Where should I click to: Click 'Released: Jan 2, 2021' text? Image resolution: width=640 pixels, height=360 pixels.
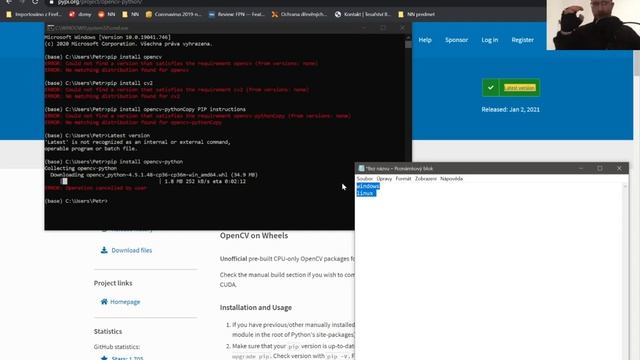(510, 109)
